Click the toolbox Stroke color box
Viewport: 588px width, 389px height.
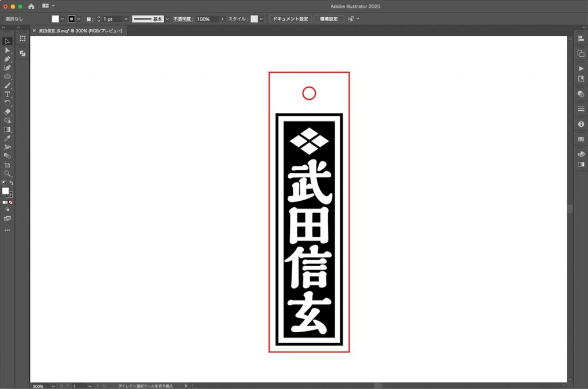pyautogui.click(x=10, y=194)
